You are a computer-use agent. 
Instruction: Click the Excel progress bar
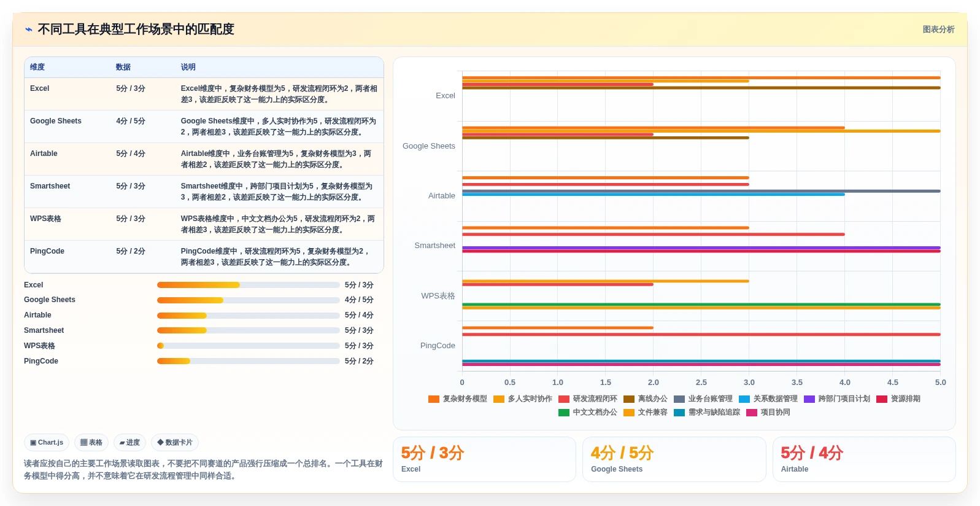point(248,285)
